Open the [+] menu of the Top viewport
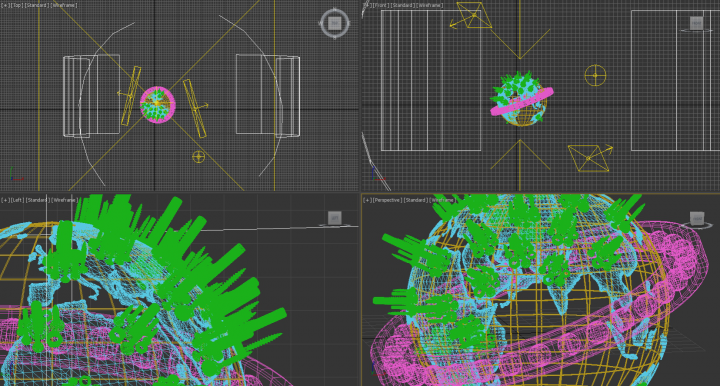The height and width of the screenshot is (386, 720). [x=5, y=5]
